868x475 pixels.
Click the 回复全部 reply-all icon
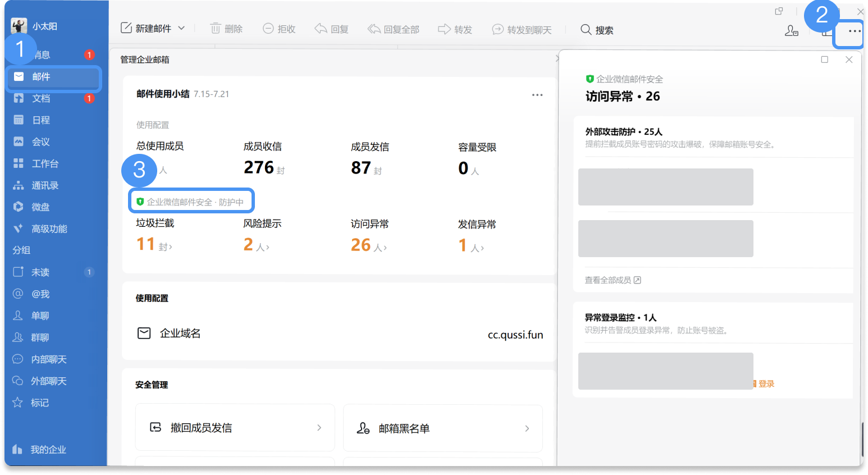374,29
